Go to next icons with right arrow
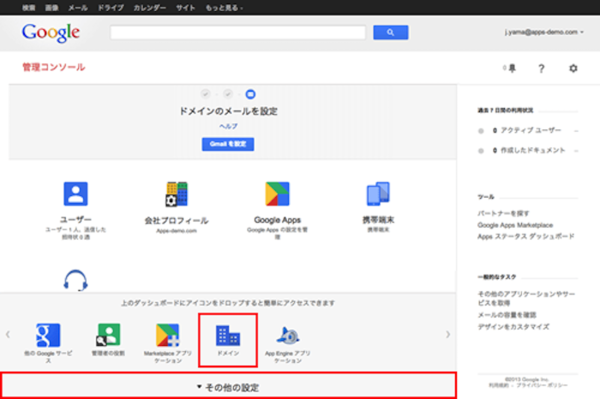600x399 pixels. (448, 334)
